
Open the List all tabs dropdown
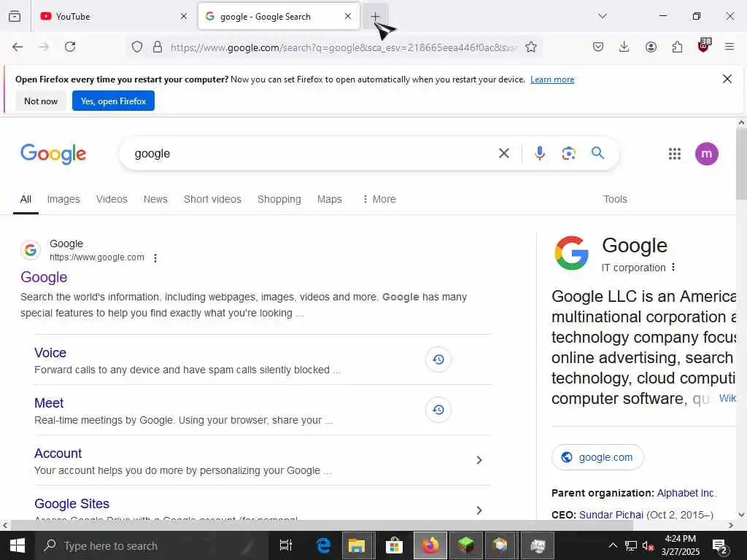pyautogui.click(x=603, y=16)
